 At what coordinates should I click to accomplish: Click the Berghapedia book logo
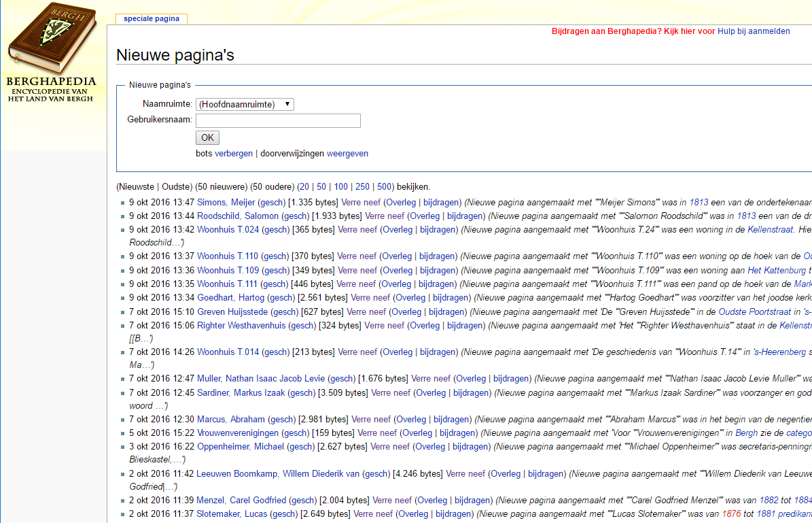[51, 52]
